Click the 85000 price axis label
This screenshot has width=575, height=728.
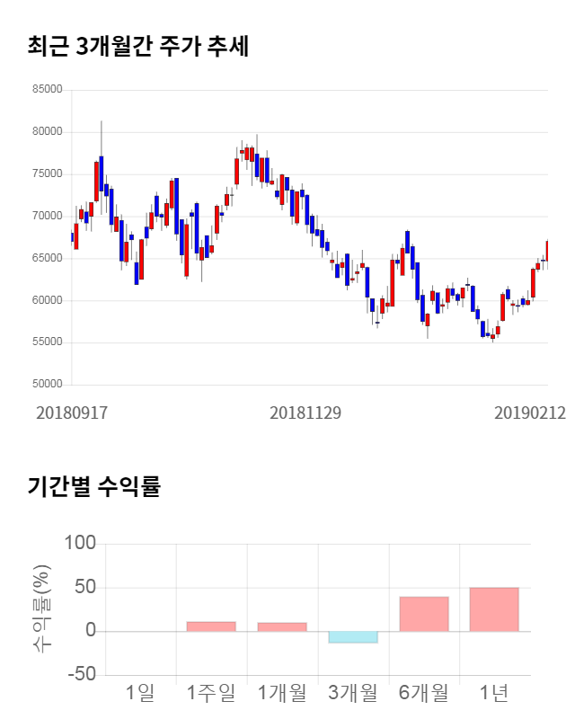[x=47, y=90]
